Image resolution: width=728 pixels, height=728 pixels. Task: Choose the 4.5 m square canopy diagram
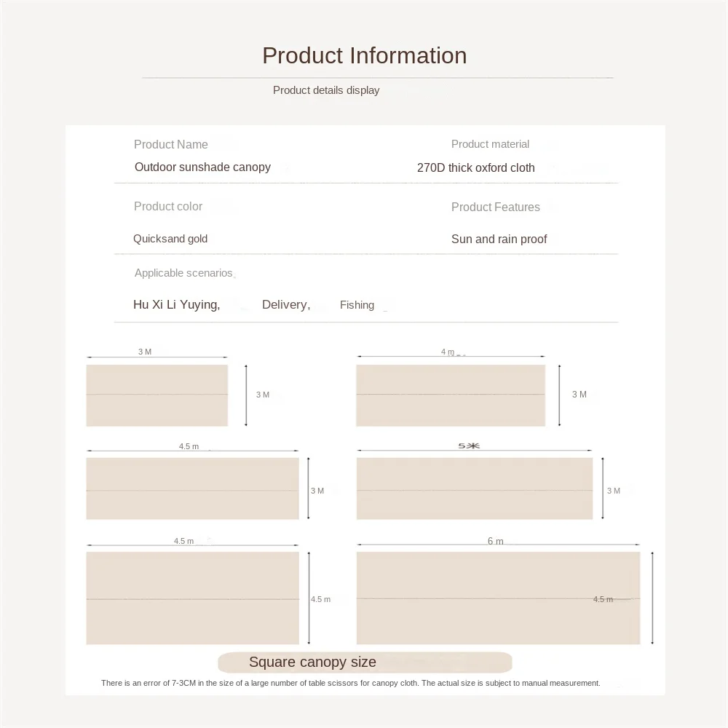coord(192,598)
